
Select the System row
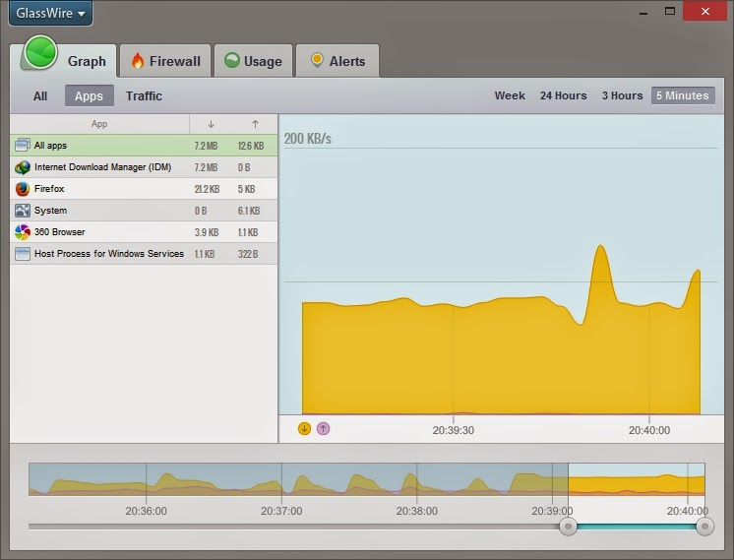pyautogui.click(x=144, y=211)
